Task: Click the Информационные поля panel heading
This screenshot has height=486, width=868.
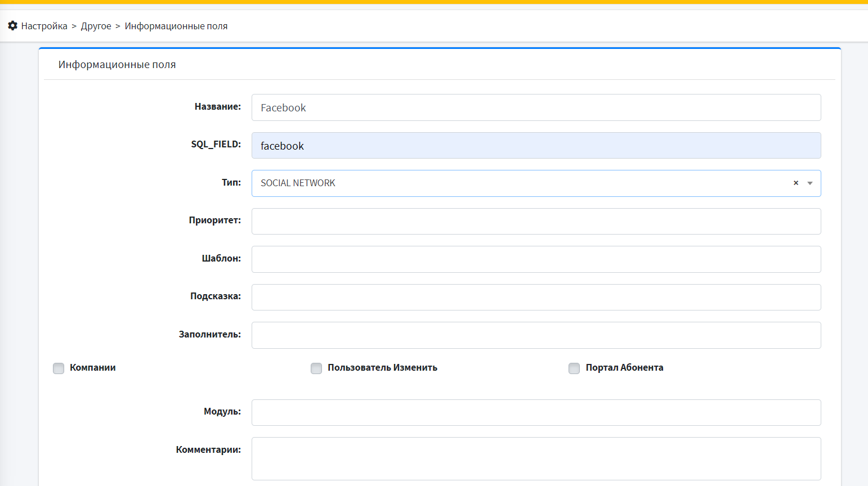Action: (117, 65)
